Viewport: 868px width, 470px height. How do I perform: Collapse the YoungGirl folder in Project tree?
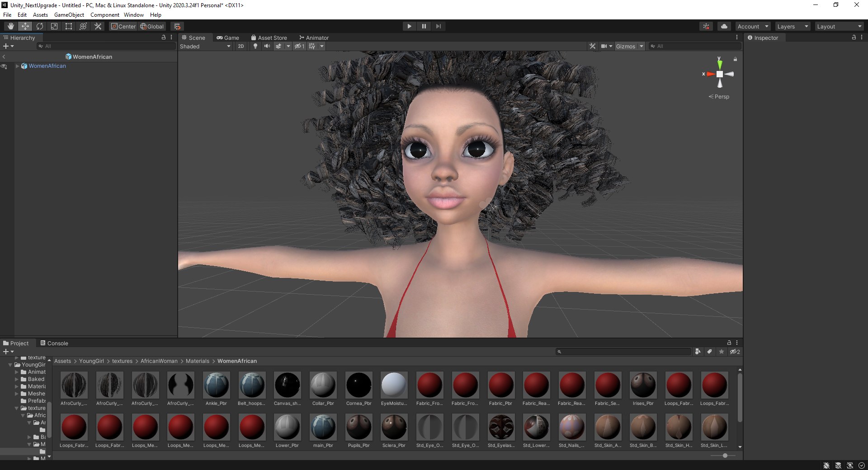(10, 365)
